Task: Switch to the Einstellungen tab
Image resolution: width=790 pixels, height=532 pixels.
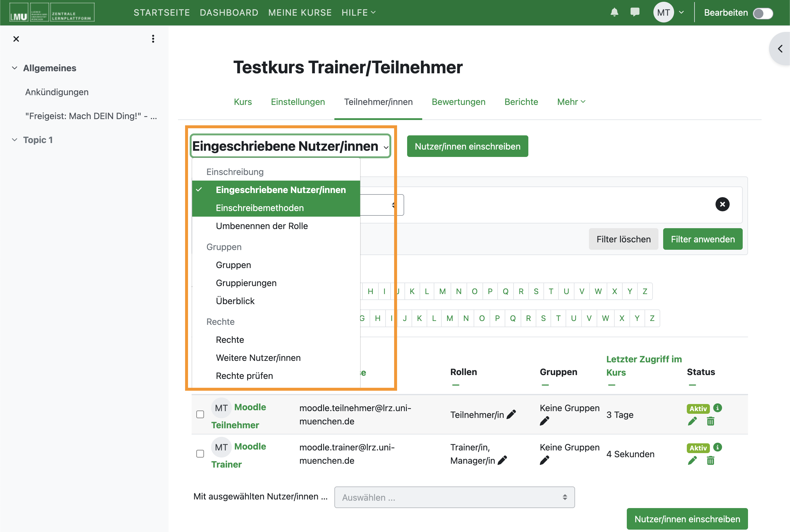Action: (298, 102)
